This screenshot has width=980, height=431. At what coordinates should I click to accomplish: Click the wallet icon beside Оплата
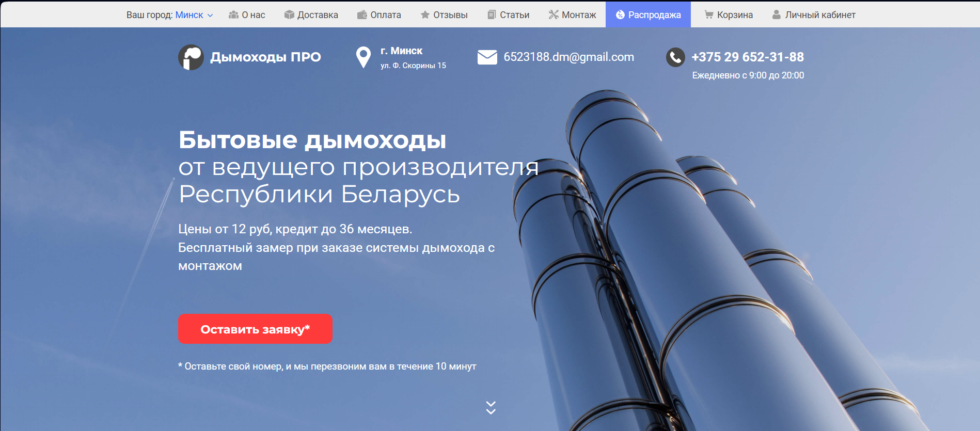pos(362,15)
